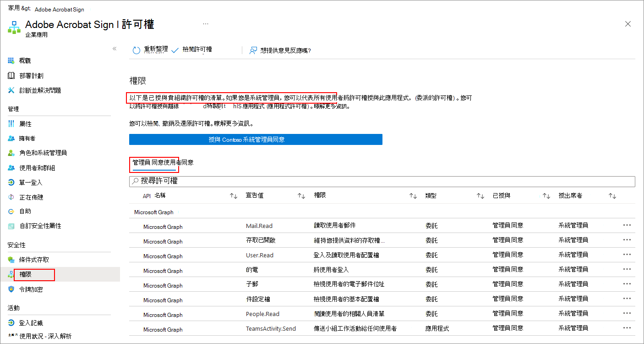Viewport: 644px width, 344px height.
Task: Open the 令牌加密 shield icon
Action: [11, 289]
